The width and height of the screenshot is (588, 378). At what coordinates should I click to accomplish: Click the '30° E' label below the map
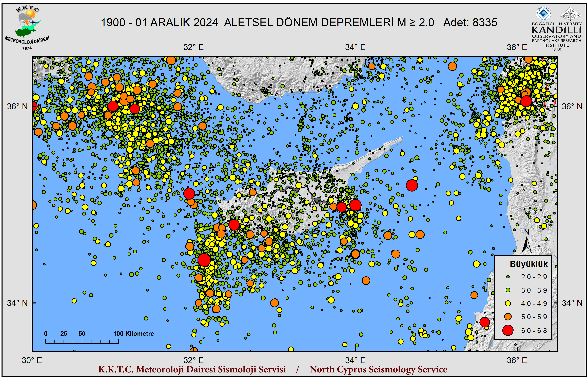(32, 360)
